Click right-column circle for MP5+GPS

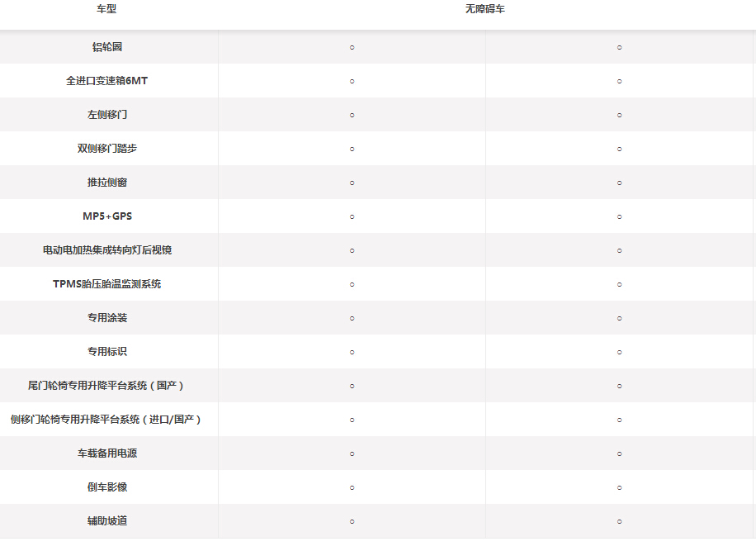point(619,216)
